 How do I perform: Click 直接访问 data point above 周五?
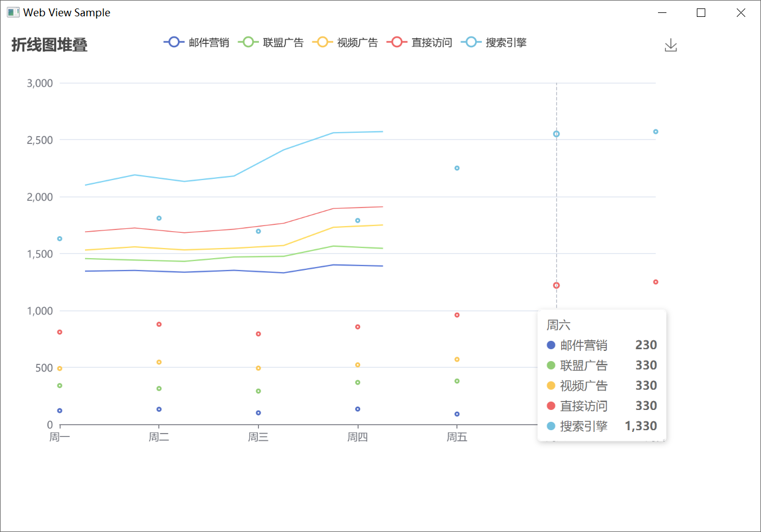click(457, 315)
